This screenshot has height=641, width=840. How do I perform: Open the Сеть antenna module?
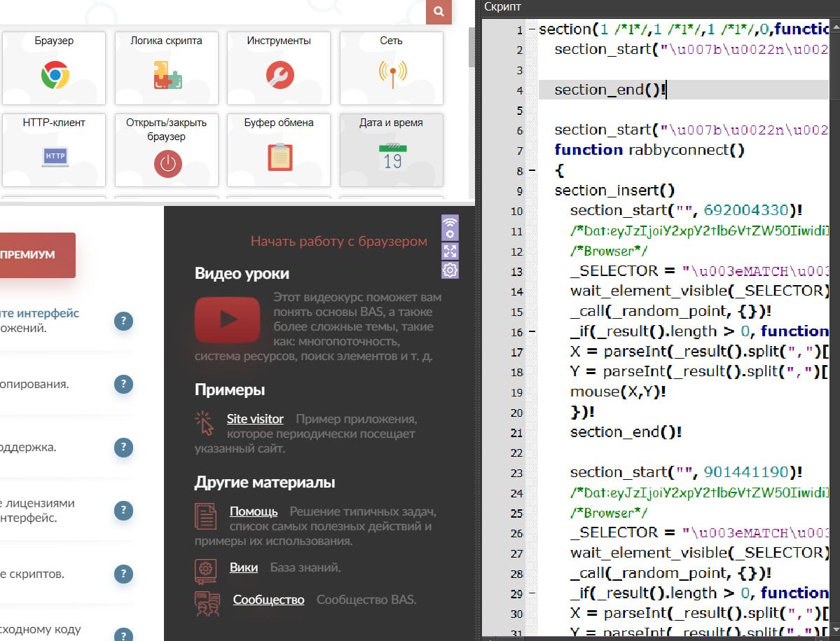pyautogui.click(x=392, y=69)
